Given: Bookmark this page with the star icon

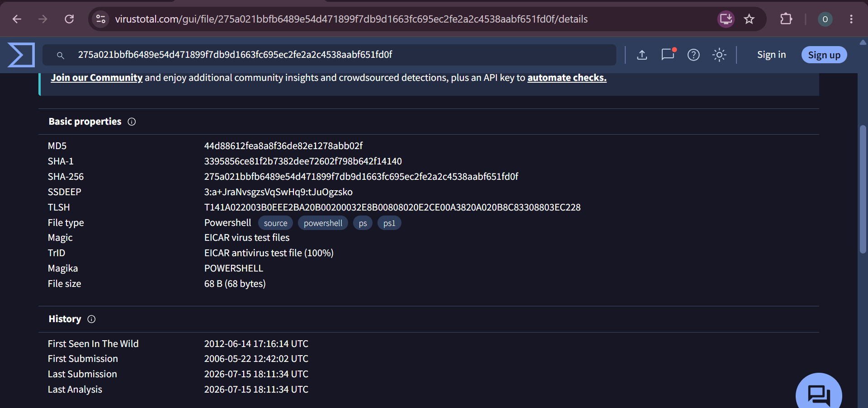Looking at the screenshot, I should [x=749, y=19].
